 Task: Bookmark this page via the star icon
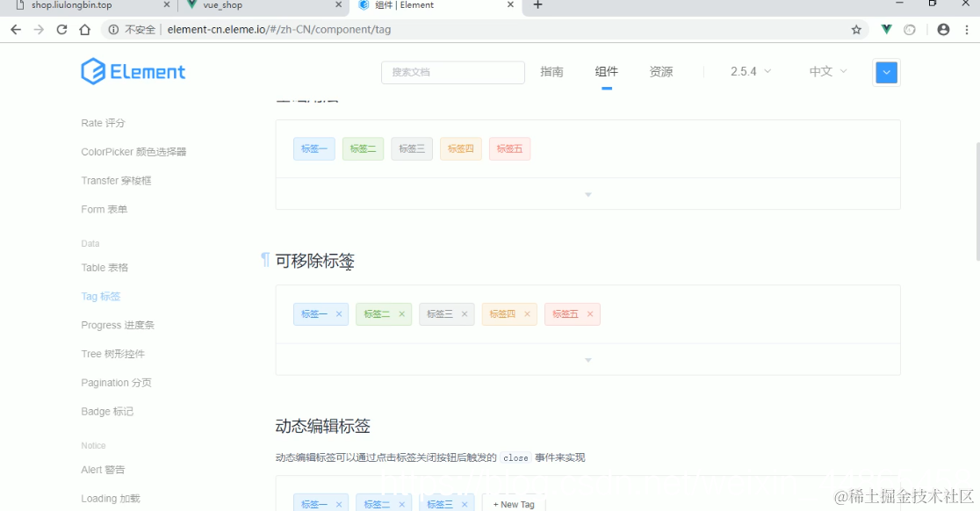point(855,29)
